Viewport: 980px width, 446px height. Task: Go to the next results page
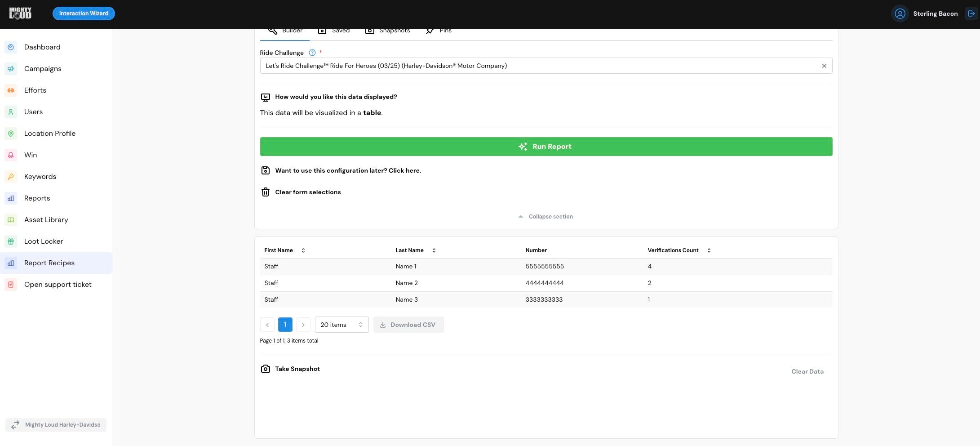tap(303, 325)
